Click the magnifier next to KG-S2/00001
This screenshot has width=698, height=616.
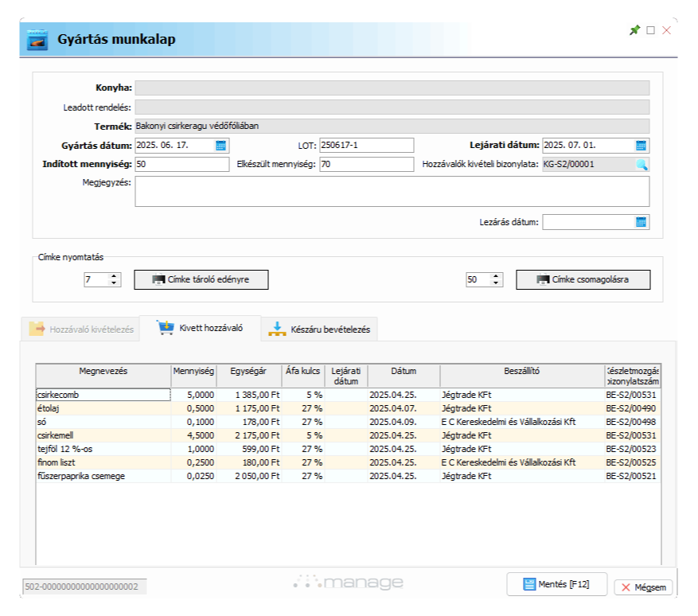point(641,165)
